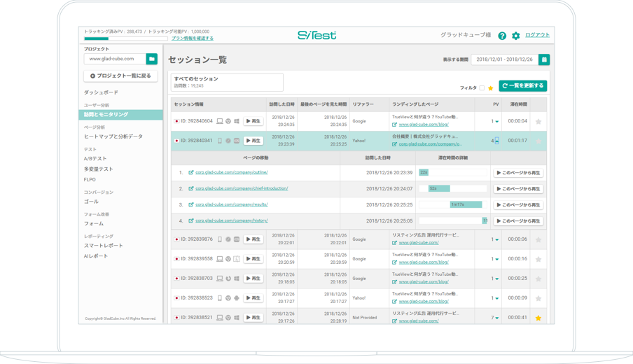The width and height of the screenshot is (633, 364).
Task: Click the 一覧を更新する refresh button
Action: [523, 86]
